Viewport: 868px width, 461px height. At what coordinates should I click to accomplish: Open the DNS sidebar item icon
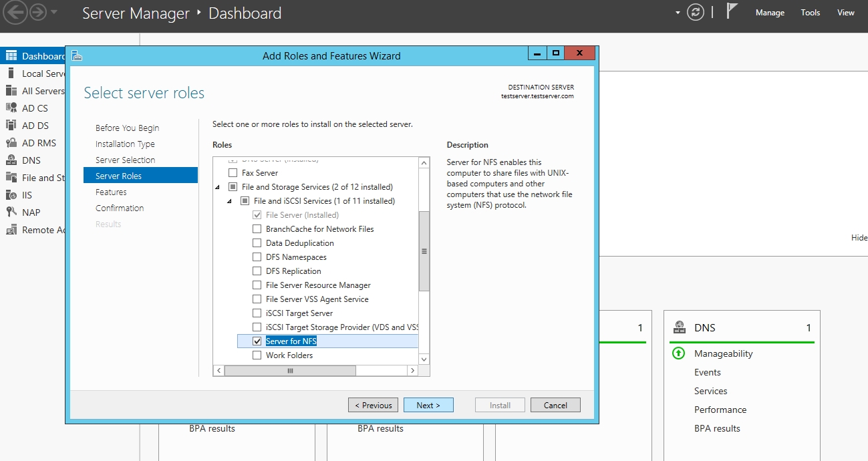(11, 160)
